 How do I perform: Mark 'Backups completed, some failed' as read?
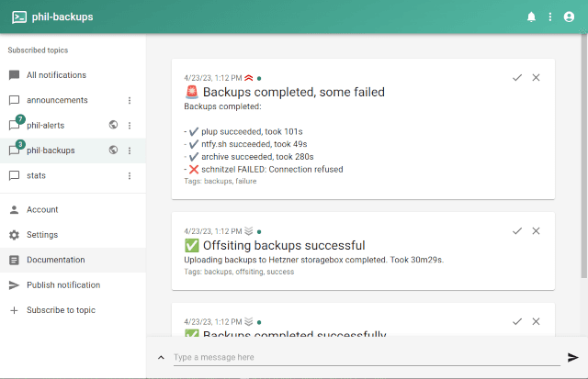click(x=517, y=77)
